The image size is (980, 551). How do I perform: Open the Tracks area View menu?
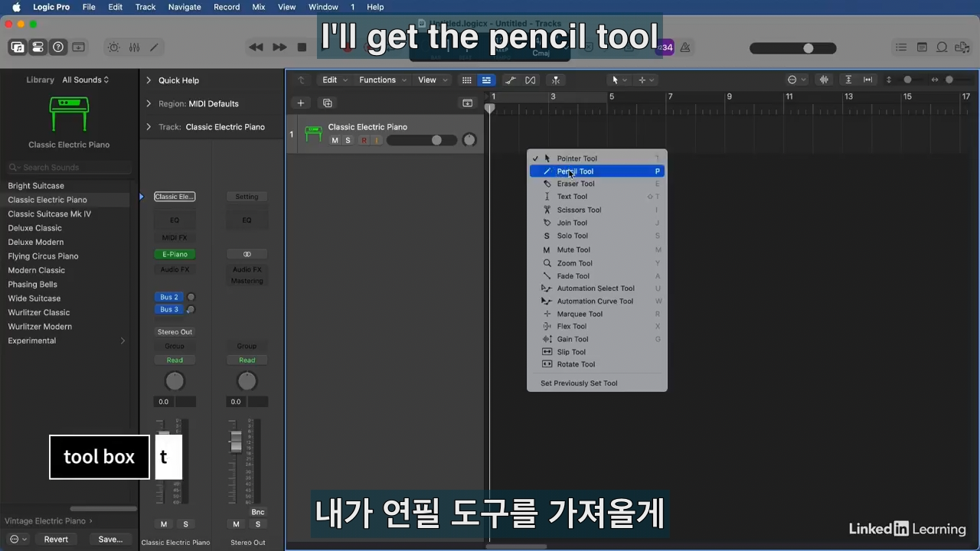pyautogui.click(x=432, y=80)
